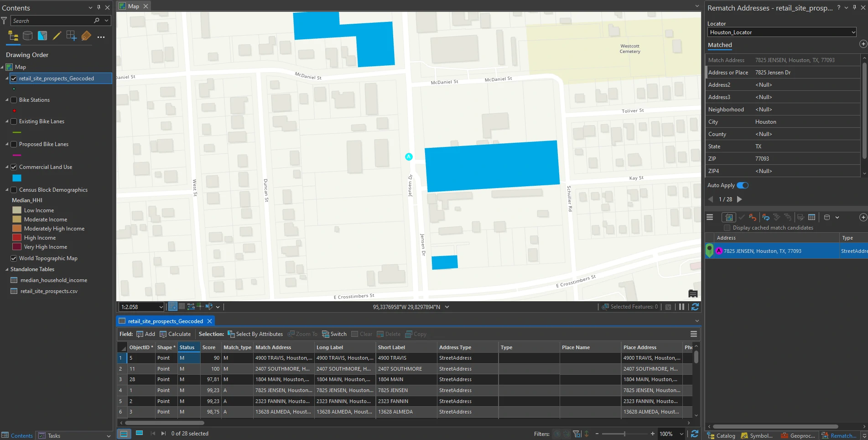Click the north arrow correction icon
Screen dimensions: 868x440
(209, 307)
